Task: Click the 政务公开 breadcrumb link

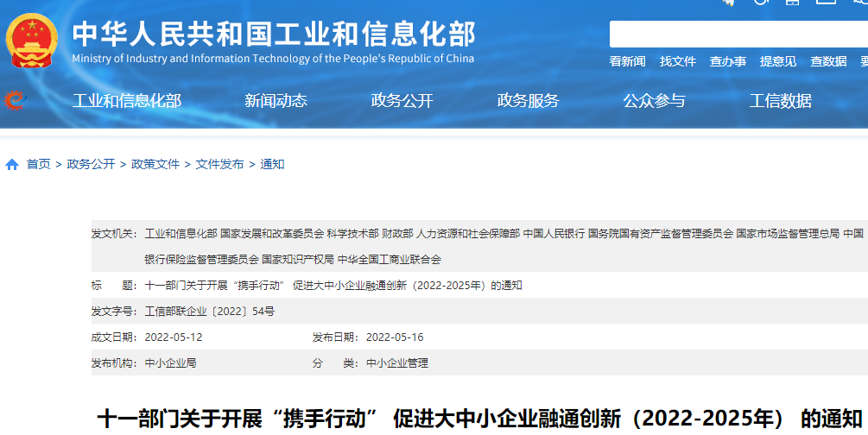Action: (x=91, y=164)
